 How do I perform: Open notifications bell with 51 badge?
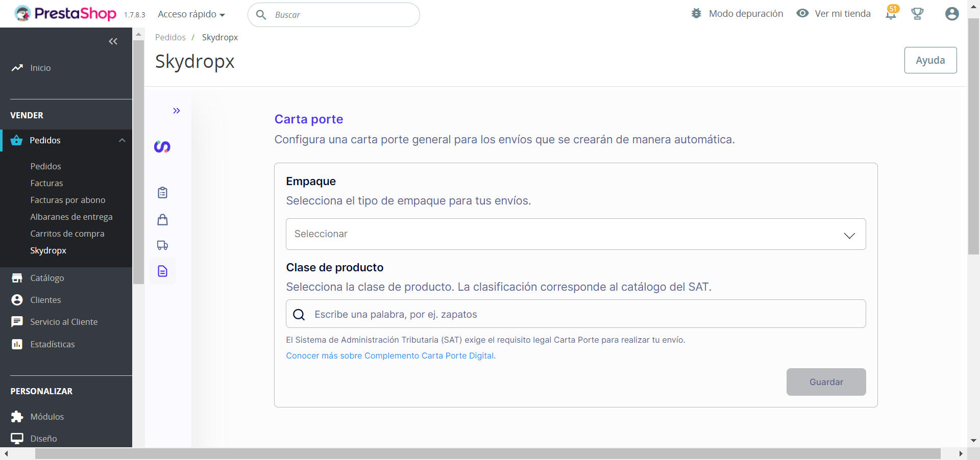(x=891, y=13)
